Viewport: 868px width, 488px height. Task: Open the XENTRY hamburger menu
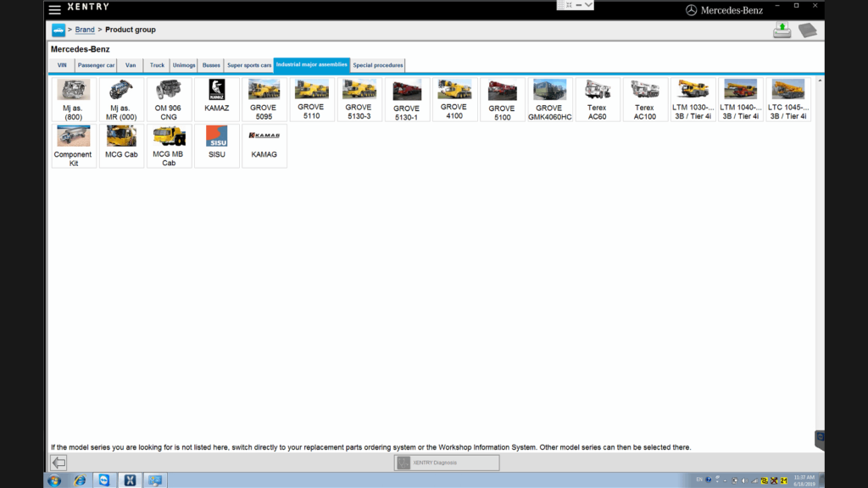pos(55,9)
